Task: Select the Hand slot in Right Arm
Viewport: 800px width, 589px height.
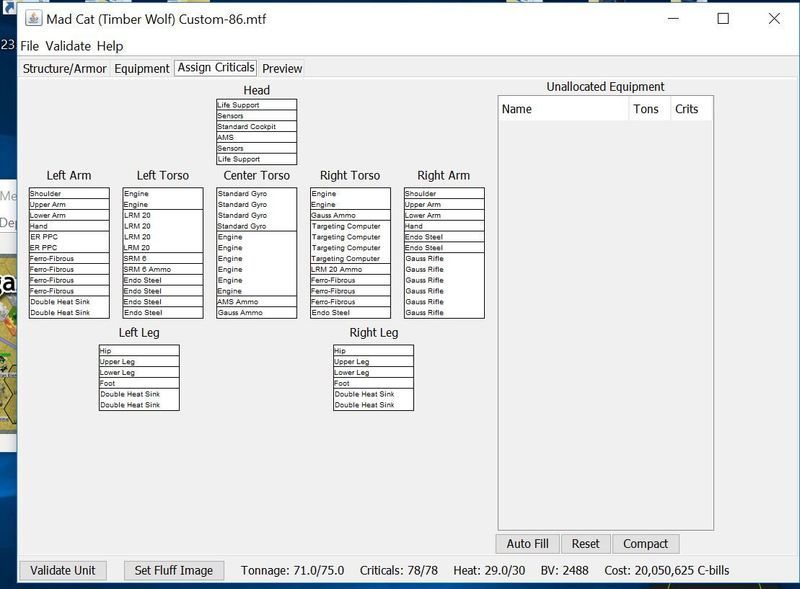Action: coord(444,226)
